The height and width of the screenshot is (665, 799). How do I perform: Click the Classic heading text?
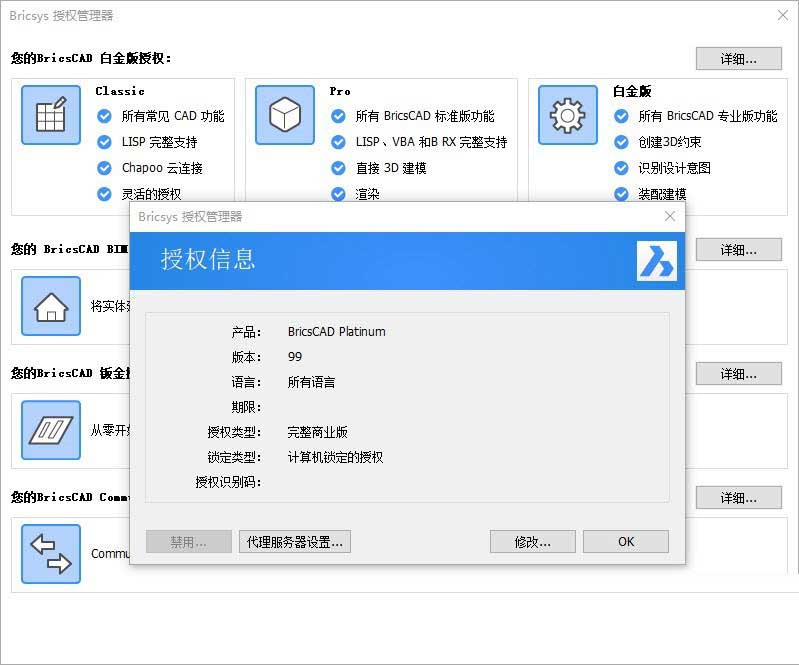click(120, 91)
